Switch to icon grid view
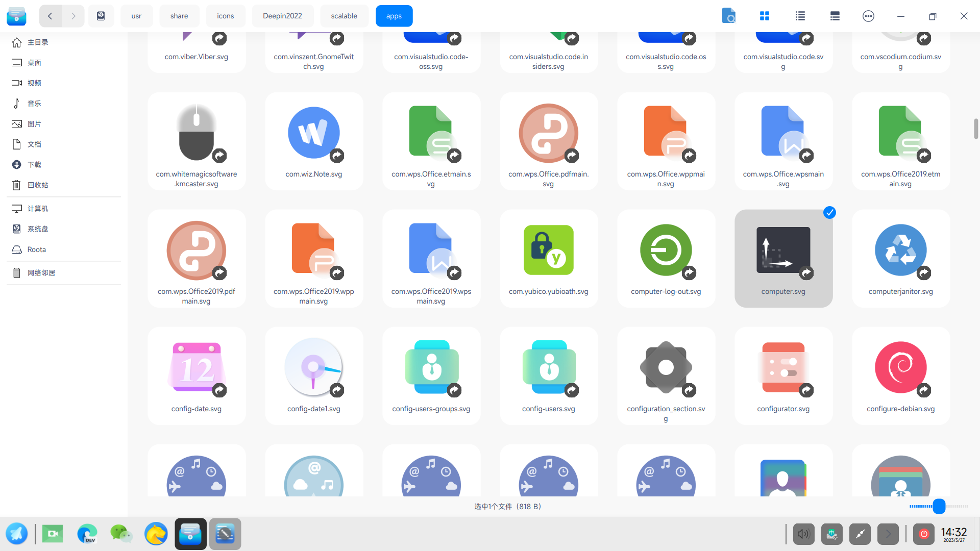980x551 pixels. pyautogui.click(x=764, y=16)
